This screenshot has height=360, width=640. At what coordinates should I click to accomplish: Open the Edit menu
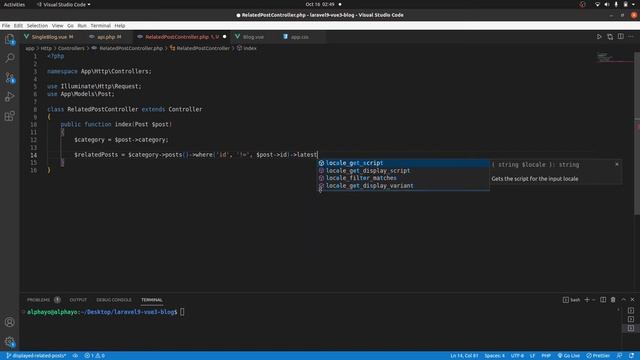pyautogui.click(x=18, y=25)
